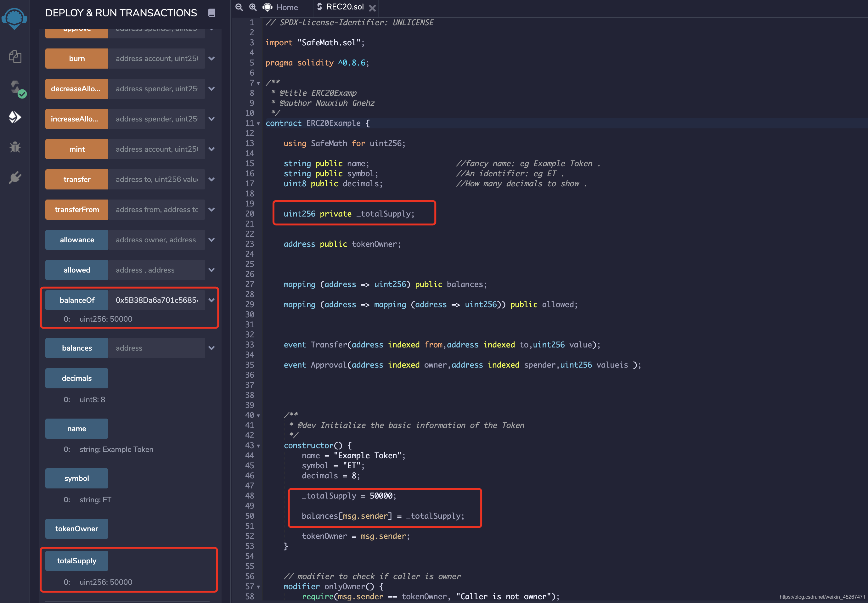
Task: Open the Plugin manager plug icon
Action: (15, 177)
